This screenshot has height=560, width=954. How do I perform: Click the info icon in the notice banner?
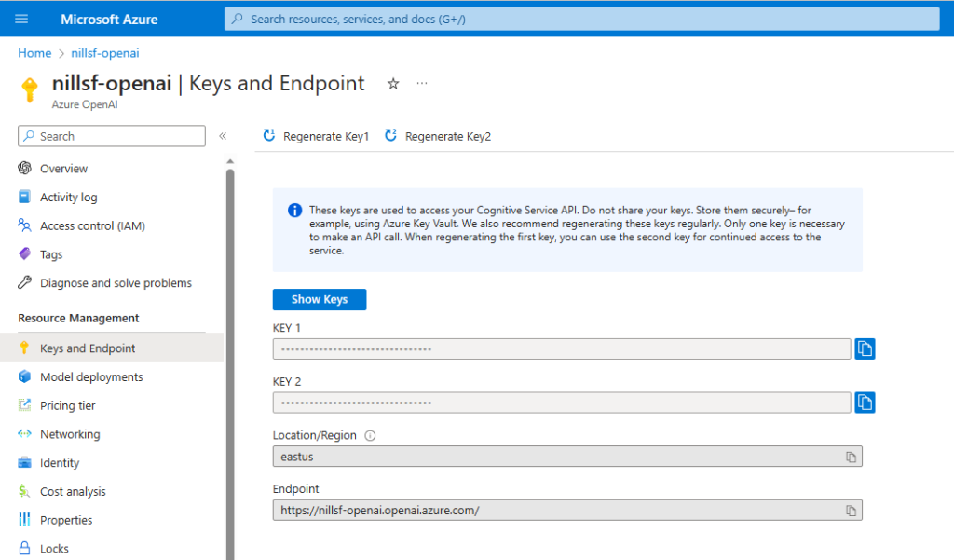294,211
